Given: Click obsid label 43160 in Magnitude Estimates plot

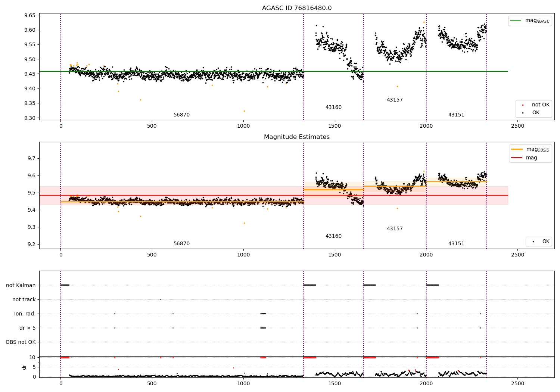Looking at the screenshot, I should (333, 236).
